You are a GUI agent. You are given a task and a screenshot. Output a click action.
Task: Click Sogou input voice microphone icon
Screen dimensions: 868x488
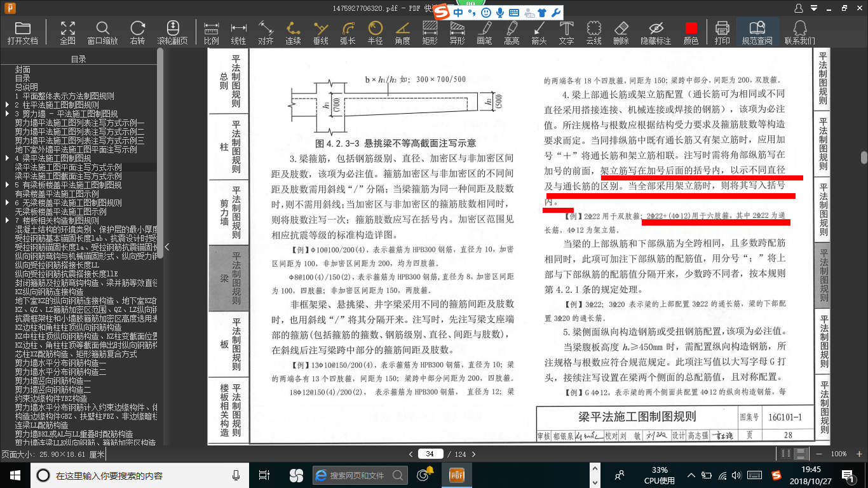tap(500, 12)
